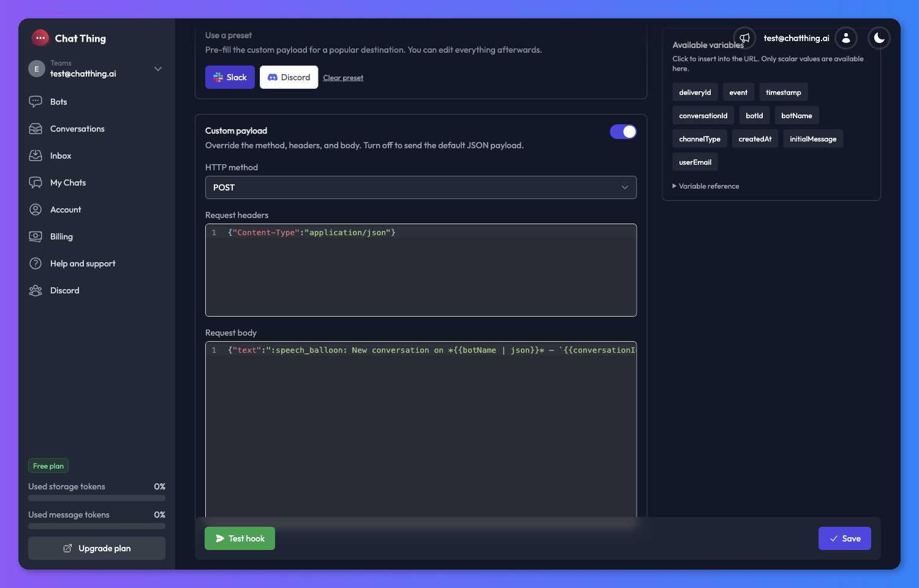Insert the channelType variable
The image size is (919, 588).
click(x=700, y=139)
